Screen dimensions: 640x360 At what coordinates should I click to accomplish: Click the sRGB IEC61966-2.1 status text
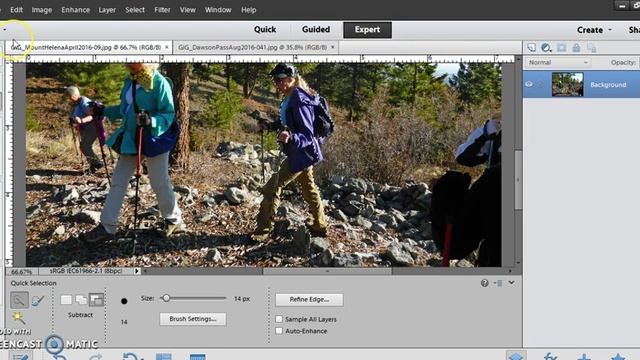[x=86, y=271]
